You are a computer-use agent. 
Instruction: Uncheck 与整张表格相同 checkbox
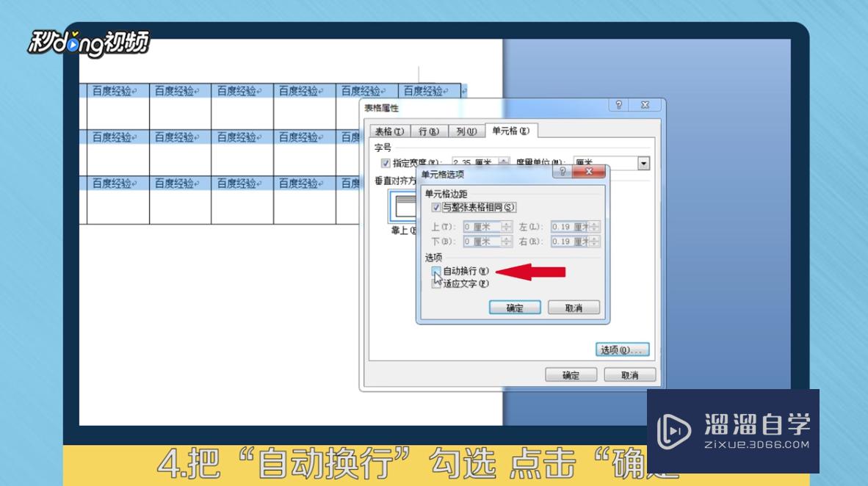[436, 207]
